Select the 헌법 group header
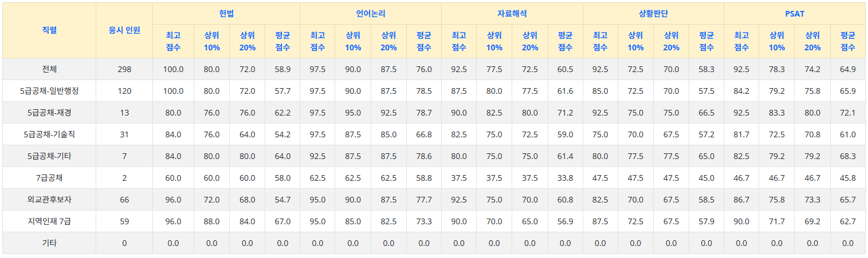 coord(226,13)
